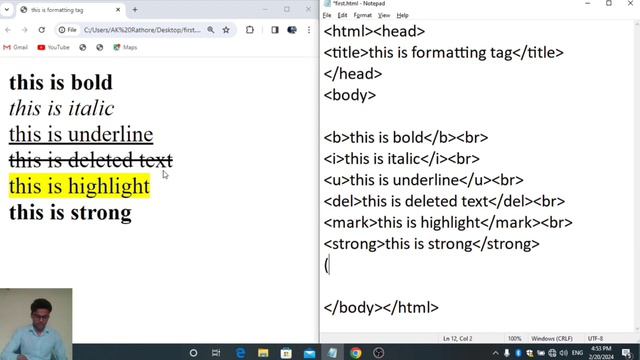Click the 100% zoom status in Notepad

514,338
